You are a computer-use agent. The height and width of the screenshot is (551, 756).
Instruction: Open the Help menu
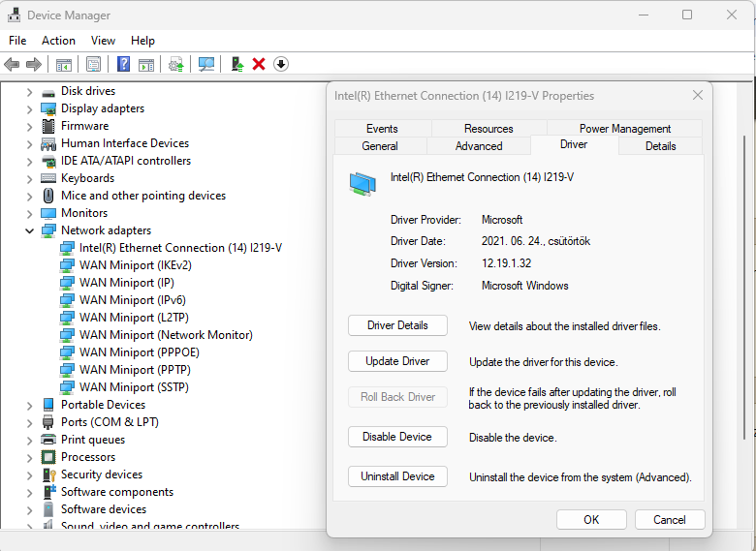point(142,41)
